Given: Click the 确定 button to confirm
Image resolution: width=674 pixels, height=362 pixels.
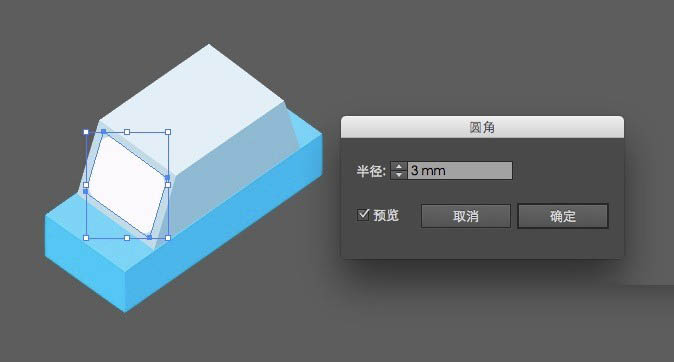Looking at the screenshot, I should pos(563,216).
